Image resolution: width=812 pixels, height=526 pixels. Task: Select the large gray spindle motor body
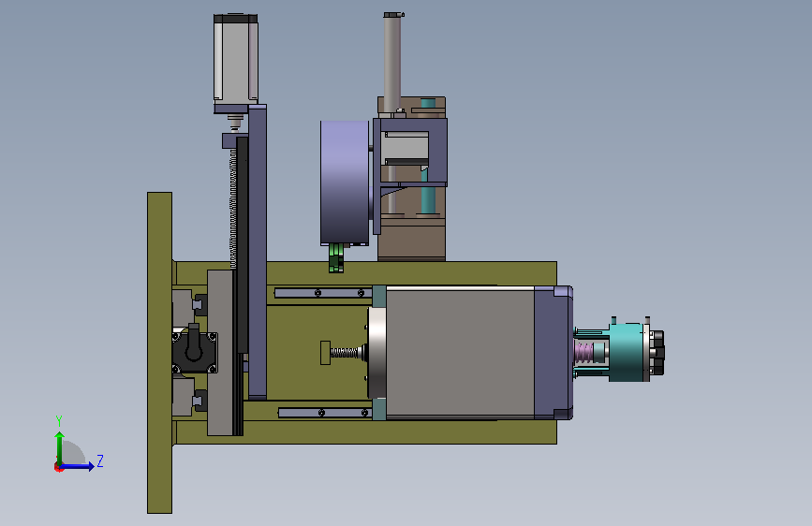[x=460, y=353]
